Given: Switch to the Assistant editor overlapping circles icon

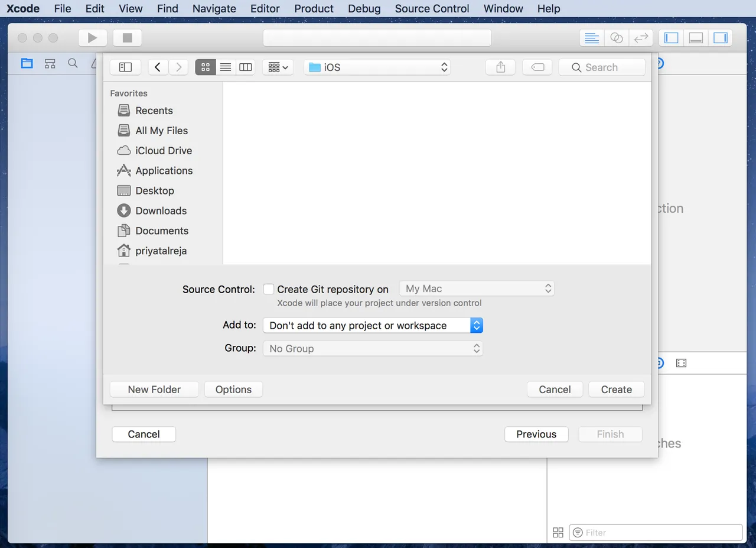Looking at the screenshot, I should tap(616, 38).
